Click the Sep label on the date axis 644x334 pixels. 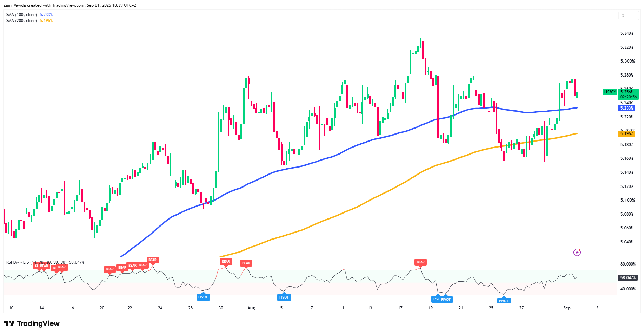(567, 308)
